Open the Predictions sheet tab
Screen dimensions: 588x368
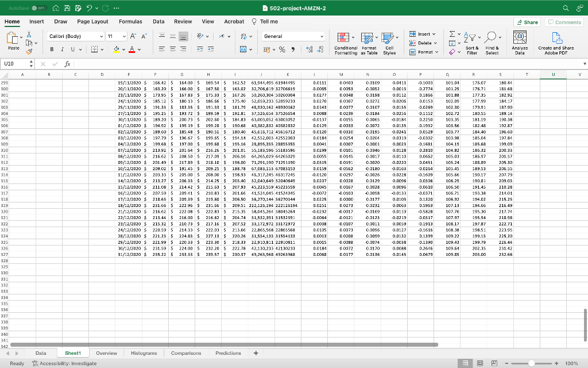pos(228,353)
